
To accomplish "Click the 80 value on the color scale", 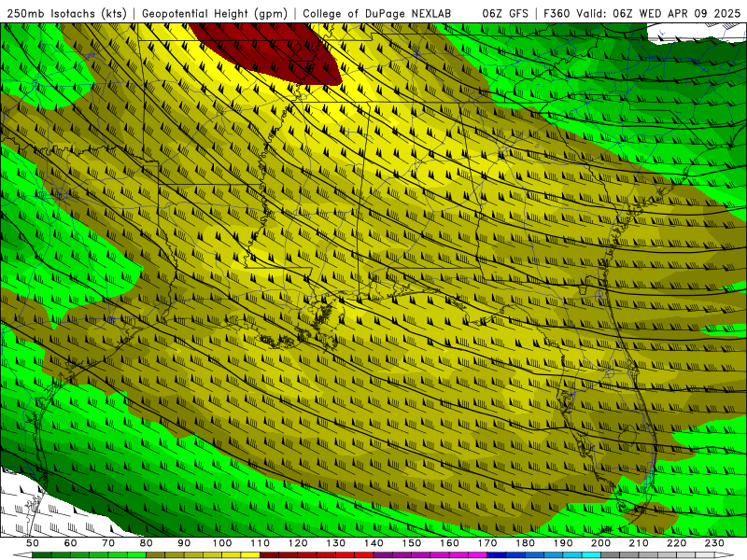I will click(x=147, y=543).
